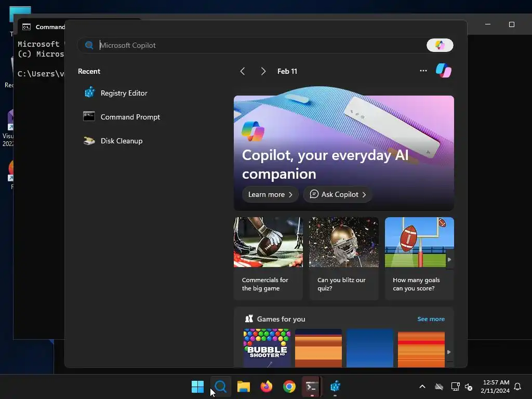
Task: Click Ask Copilot button
Action: pos(338,194)
